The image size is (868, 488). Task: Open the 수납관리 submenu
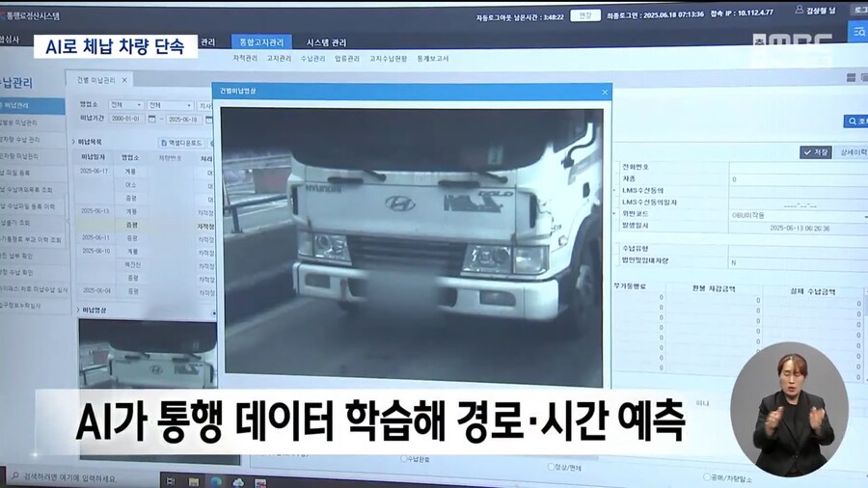(x=312, y=58)
